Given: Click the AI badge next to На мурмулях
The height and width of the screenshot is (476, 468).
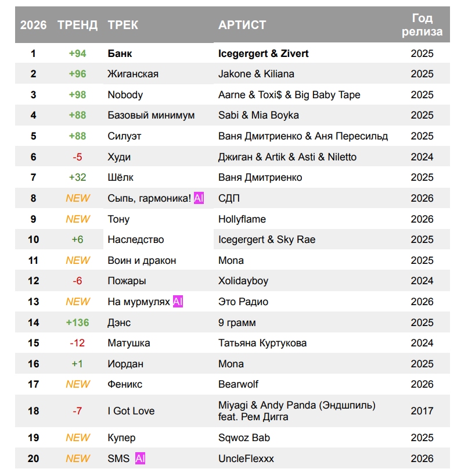Looking at the screenshot, I should pos(178,302).
